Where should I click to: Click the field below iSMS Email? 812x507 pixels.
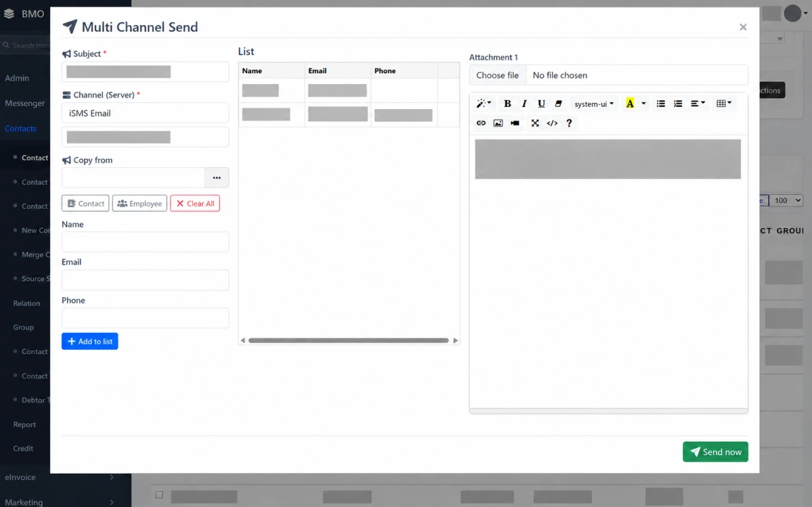145,137
